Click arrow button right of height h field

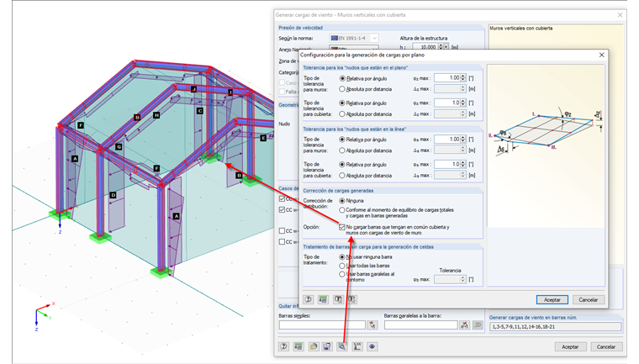[x=446, y=47]
